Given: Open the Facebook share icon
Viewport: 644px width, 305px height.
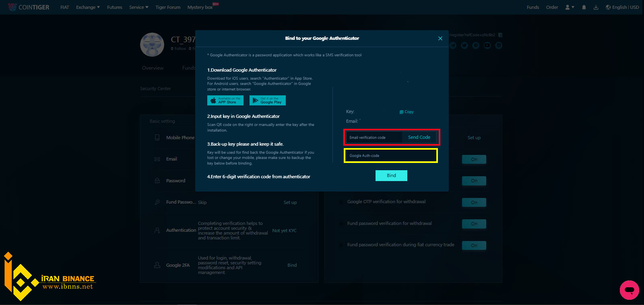Looking at the screenshot, I should [476, 45].
